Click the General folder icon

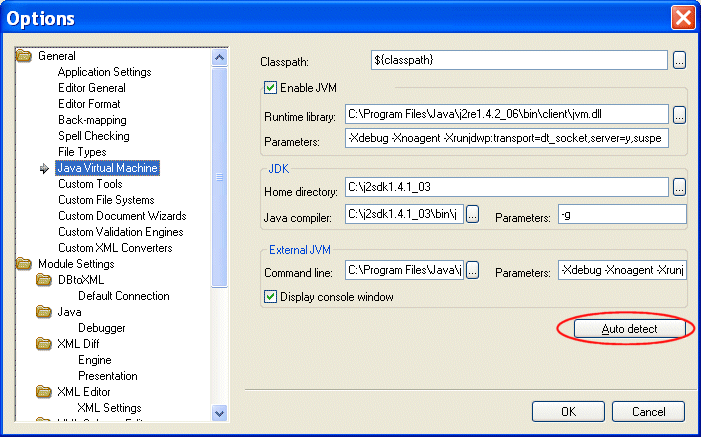point(24,56)
